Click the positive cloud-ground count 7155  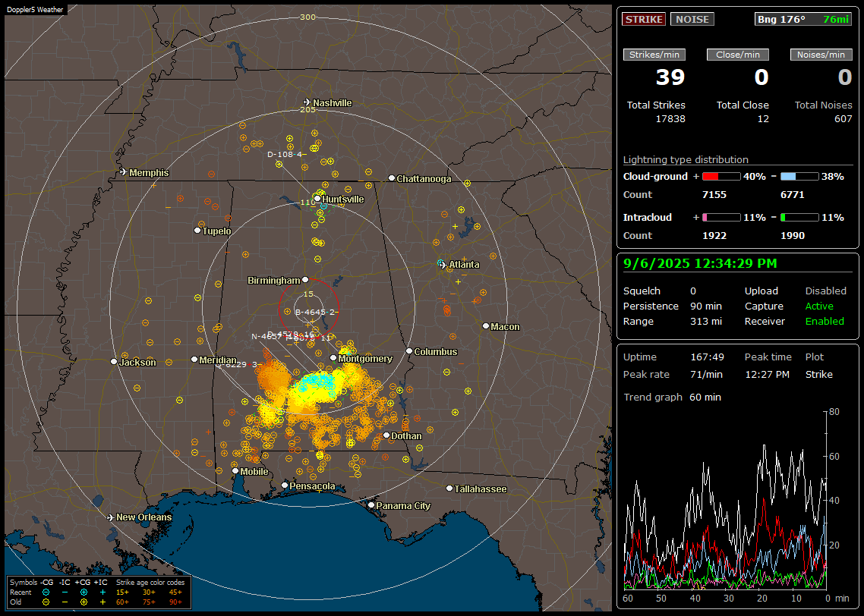[x=714, y=195]
